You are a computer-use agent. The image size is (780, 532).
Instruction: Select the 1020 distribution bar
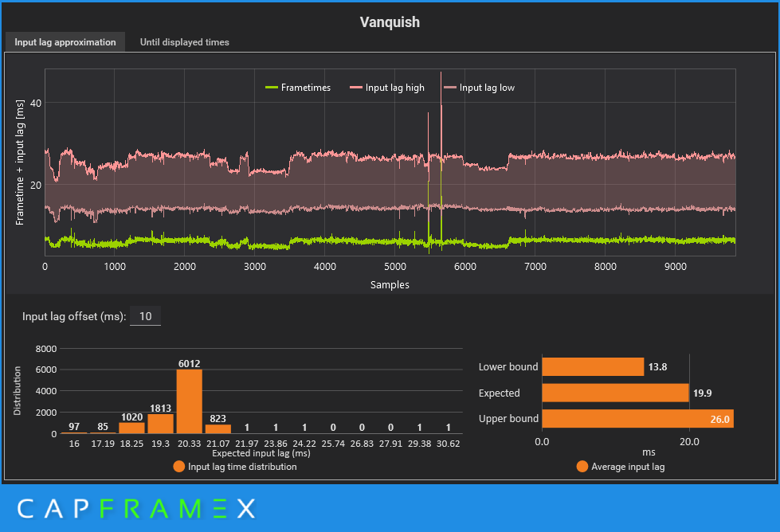click(131, 428)
